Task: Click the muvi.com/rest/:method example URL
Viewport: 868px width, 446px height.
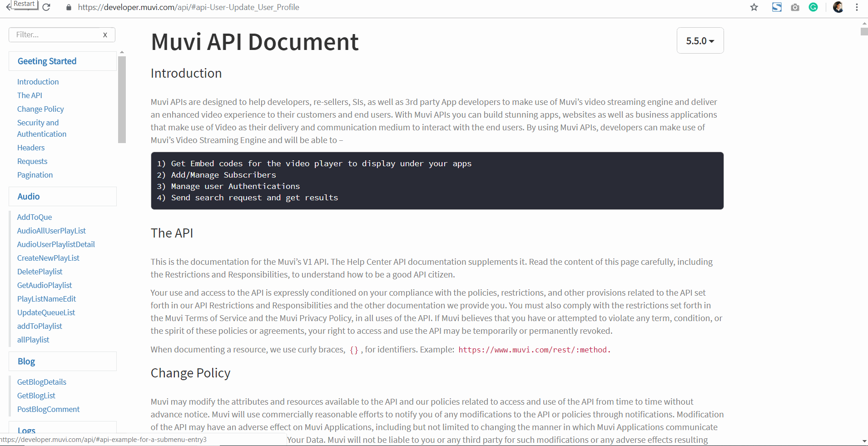Action: 534,350
